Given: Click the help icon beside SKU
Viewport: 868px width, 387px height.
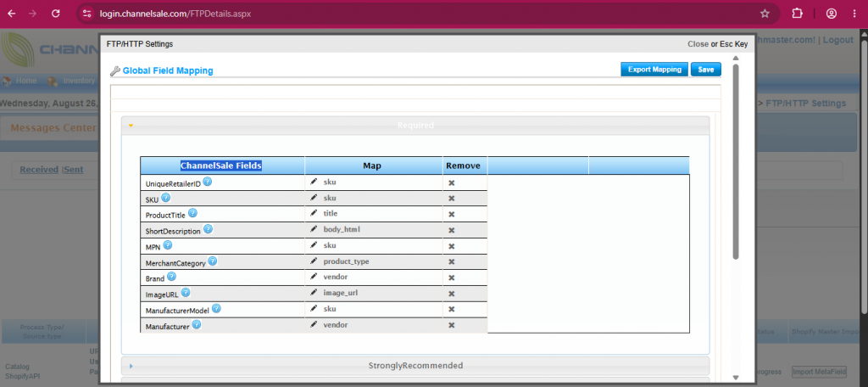Looking at the screenshot, I should (165, 198).
